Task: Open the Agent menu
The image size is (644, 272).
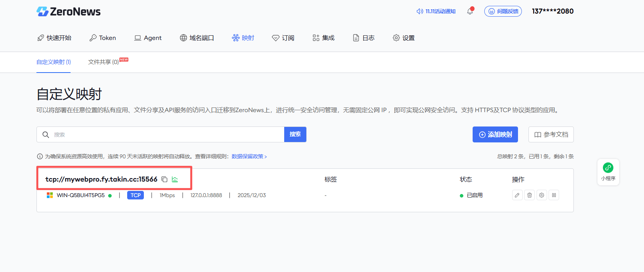Action: click(x=148, y=38)
